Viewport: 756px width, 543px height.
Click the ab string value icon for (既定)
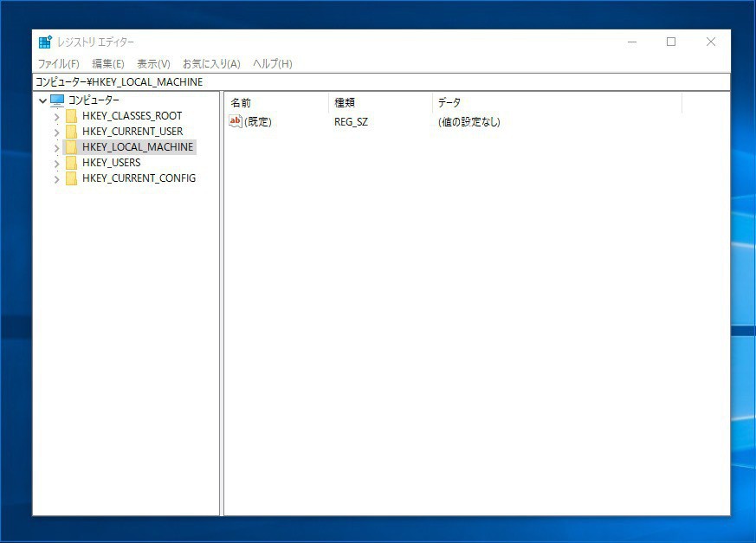coord(236,121)
